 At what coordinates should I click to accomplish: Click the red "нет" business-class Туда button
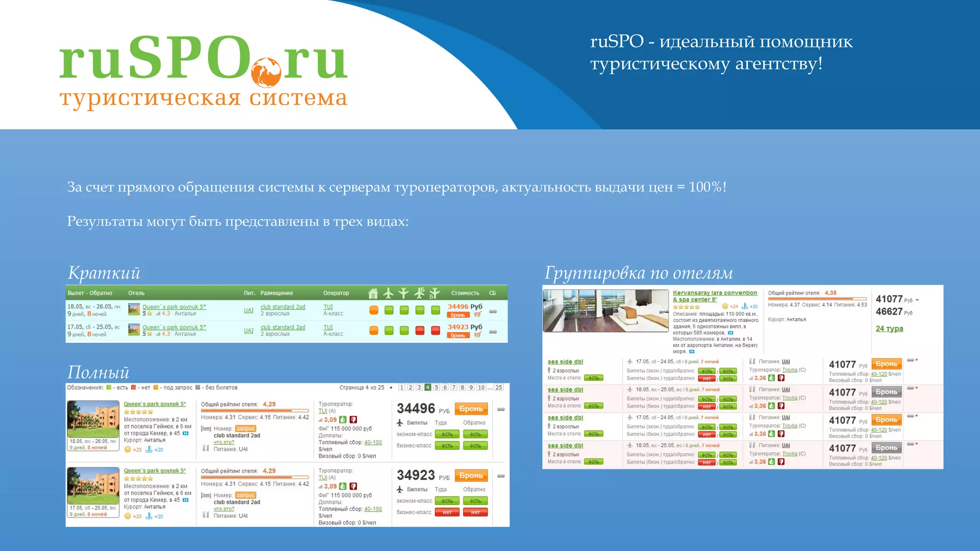[x=447, y=512]
